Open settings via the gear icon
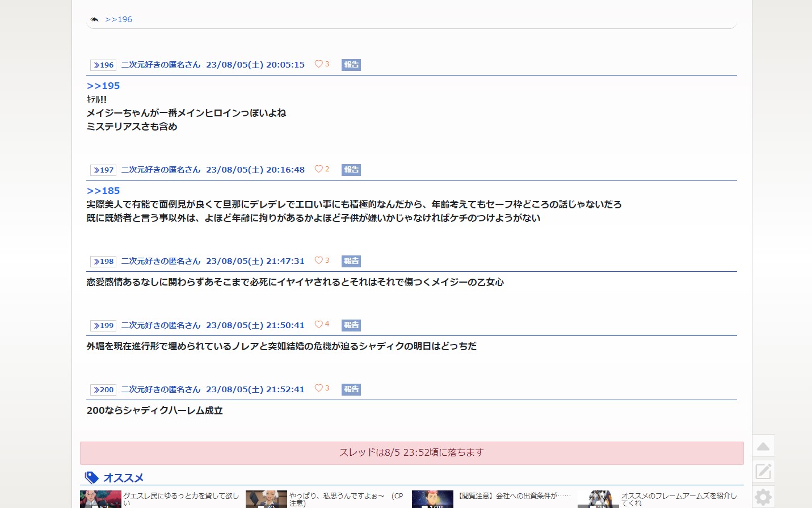This screenshot has width=812, height=508. [x=763, y=497]
